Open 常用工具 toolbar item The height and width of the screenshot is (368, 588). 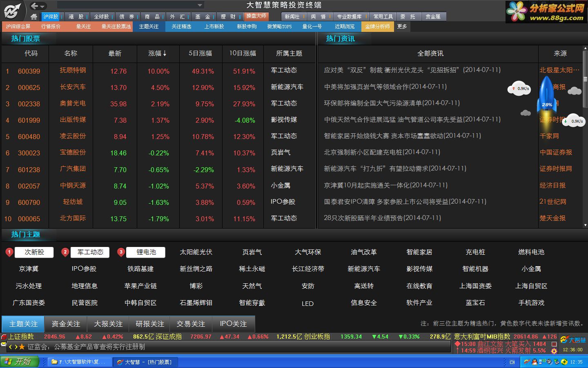click(383, 17)
